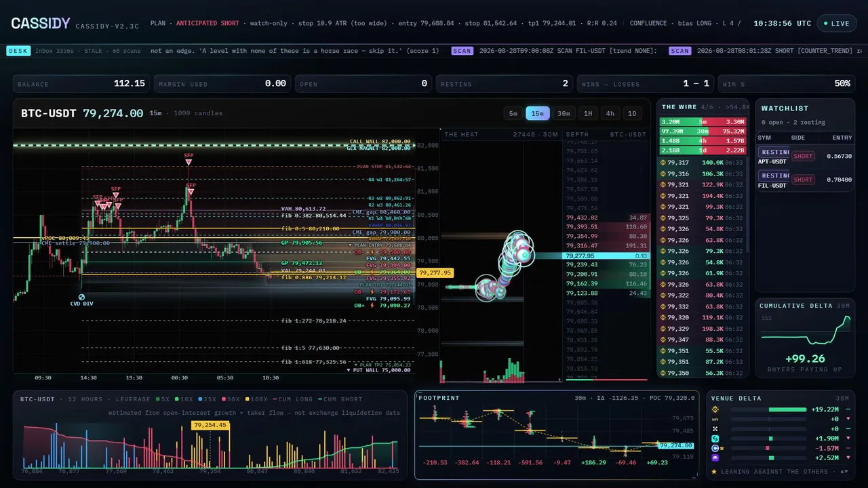Click the ANTICIPATED SHORT plan label
The height and width of the screenshot is (488, 868).
coord(208,23)
